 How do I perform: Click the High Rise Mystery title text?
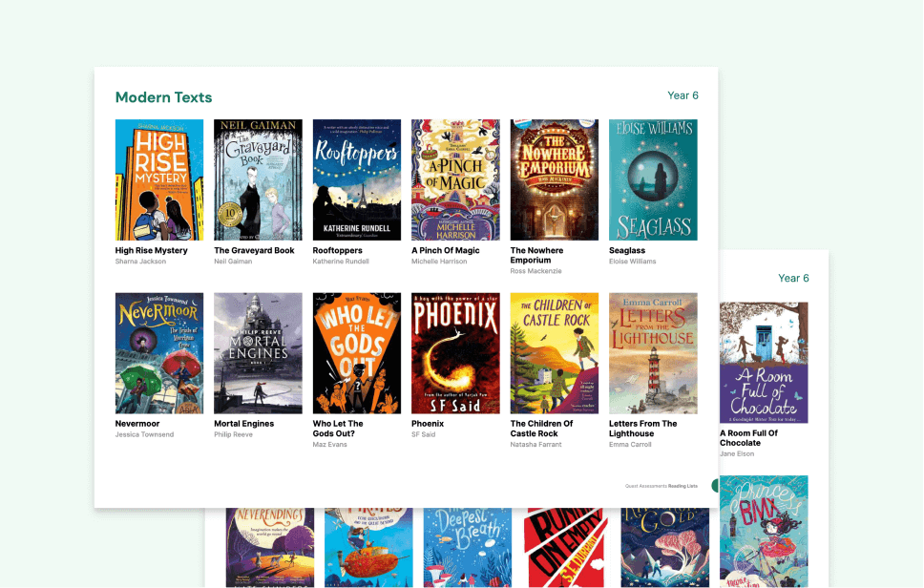(152, 250)
